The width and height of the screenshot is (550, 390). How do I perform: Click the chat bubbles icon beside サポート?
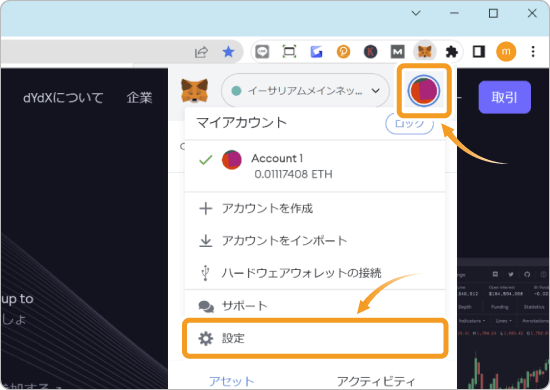tap(206, 306)
